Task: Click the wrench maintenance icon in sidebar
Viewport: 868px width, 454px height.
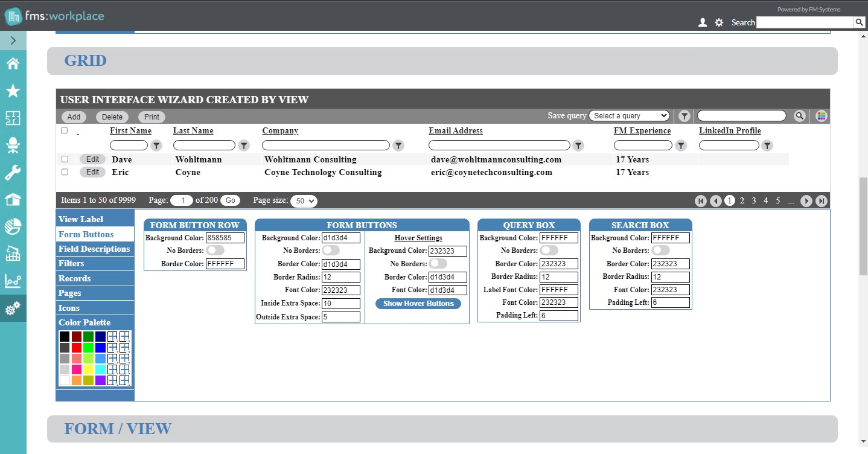Action: (x=13, y=173)
